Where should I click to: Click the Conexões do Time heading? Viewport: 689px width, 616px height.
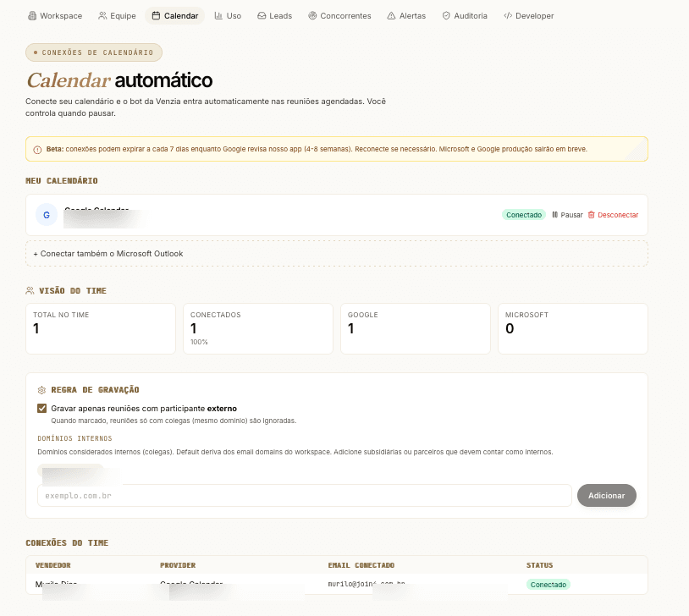[67, 542]
